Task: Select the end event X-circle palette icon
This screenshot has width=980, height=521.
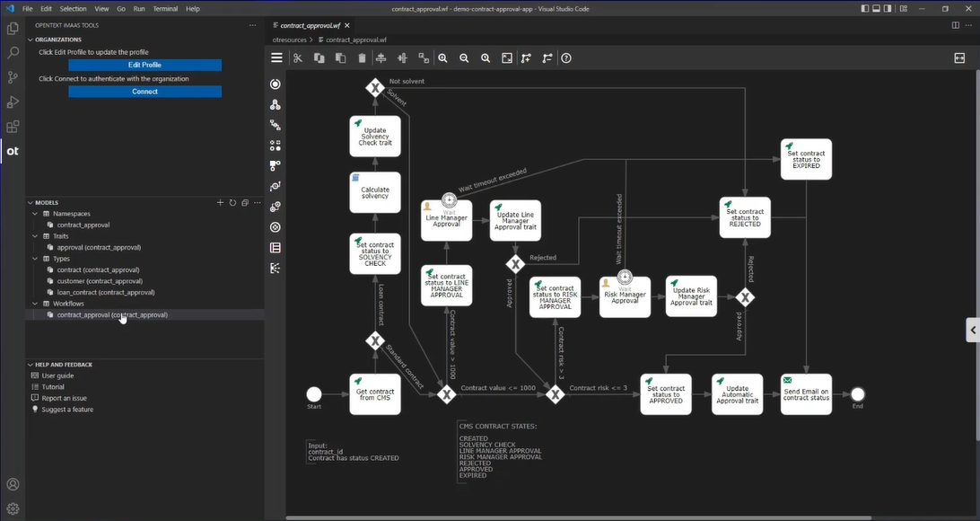Action: 275,227
